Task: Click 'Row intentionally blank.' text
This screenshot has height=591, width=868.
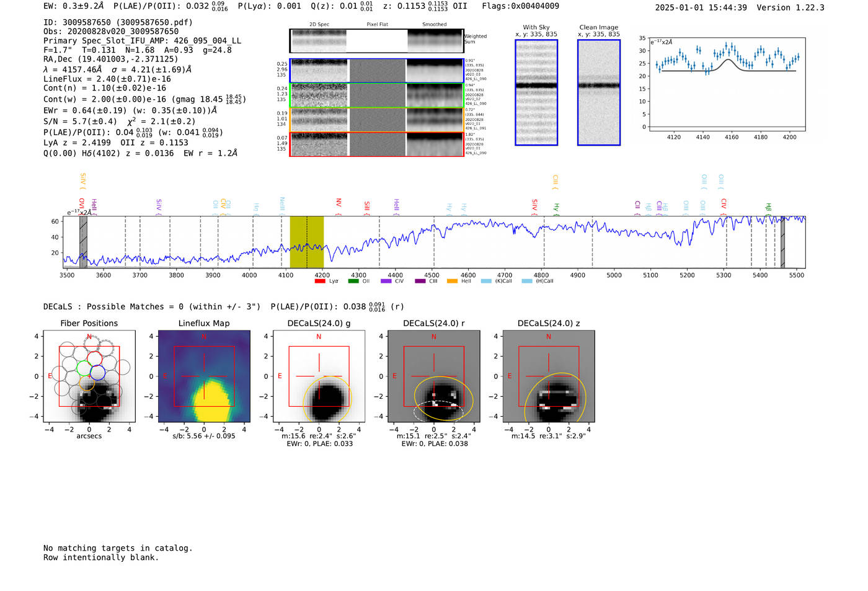Action: (101, 558)
